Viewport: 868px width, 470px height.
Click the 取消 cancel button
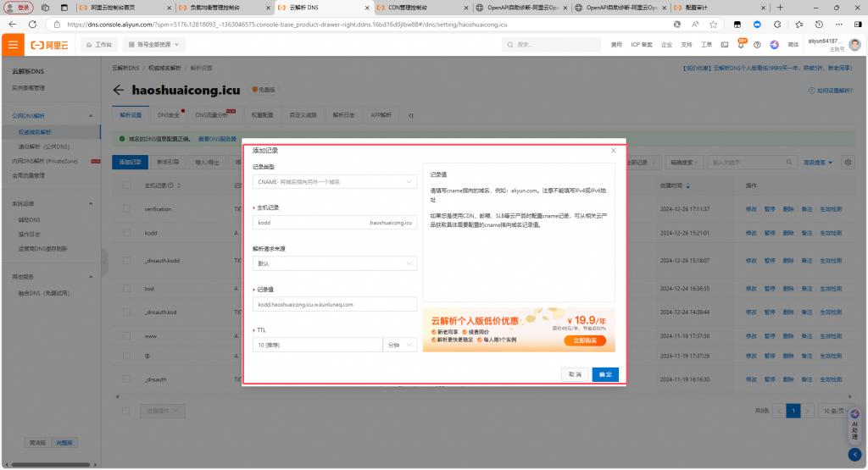point(575,374)
